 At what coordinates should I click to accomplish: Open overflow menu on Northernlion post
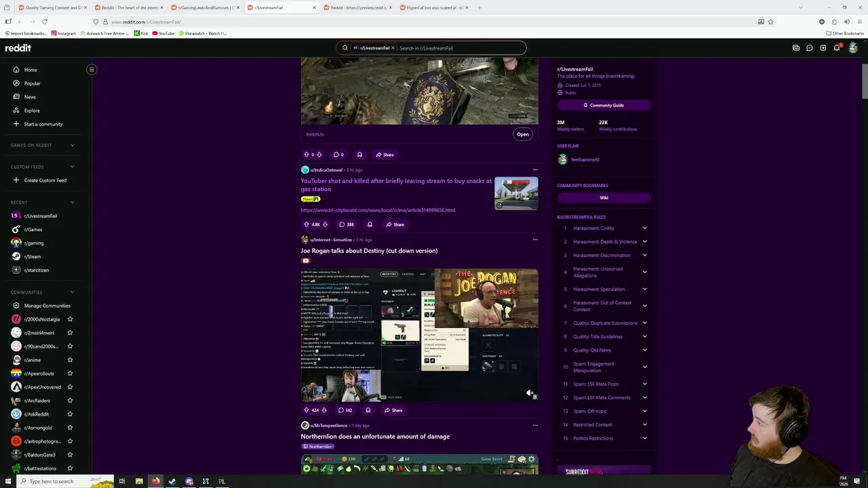click(535, 426)
